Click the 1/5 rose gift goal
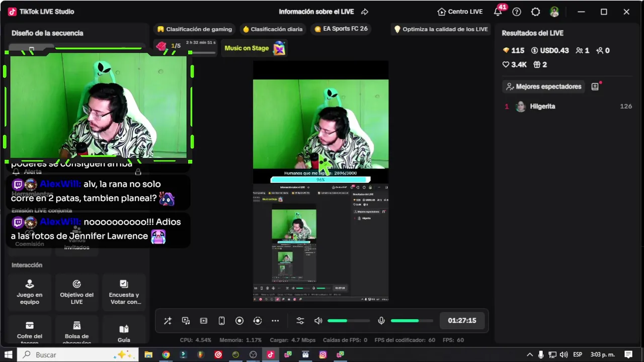 click(x=185, y=47)
